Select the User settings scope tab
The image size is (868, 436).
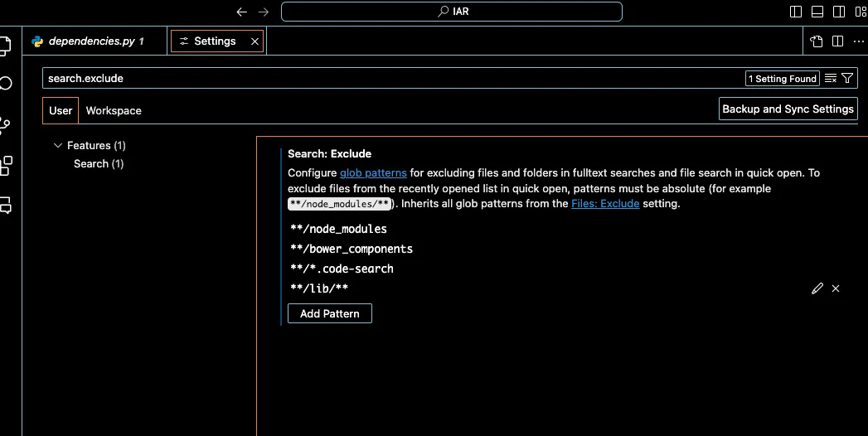(61, 111)
